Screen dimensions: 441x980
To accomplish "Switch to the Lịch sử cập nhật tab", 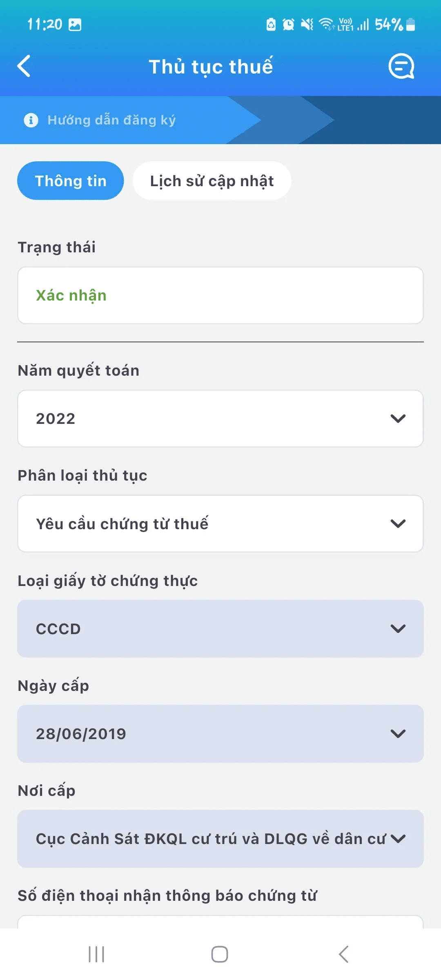I will click(212, 181).
